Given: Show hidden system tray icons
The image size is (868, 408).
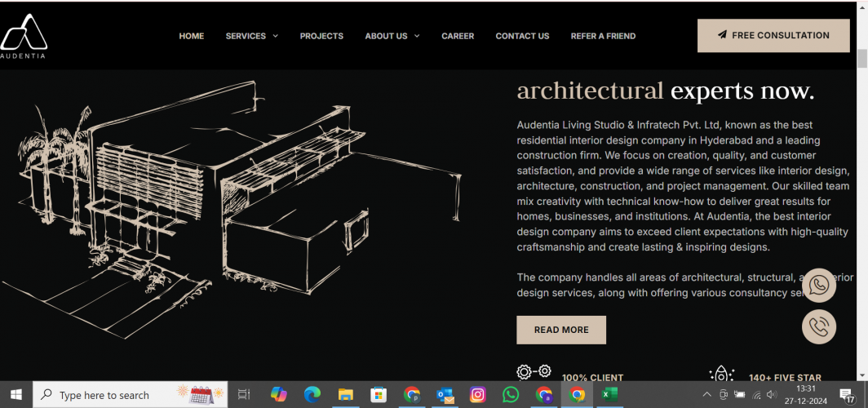Looking at the screenshot, I should coord(707,395).
